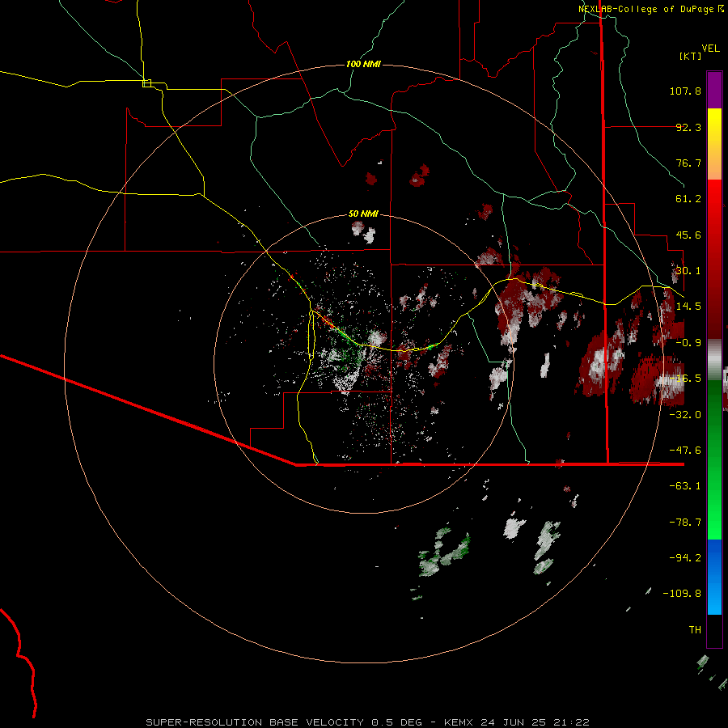
Task: Click the 92.3 velocity scale value
Action: pos(688,127)
